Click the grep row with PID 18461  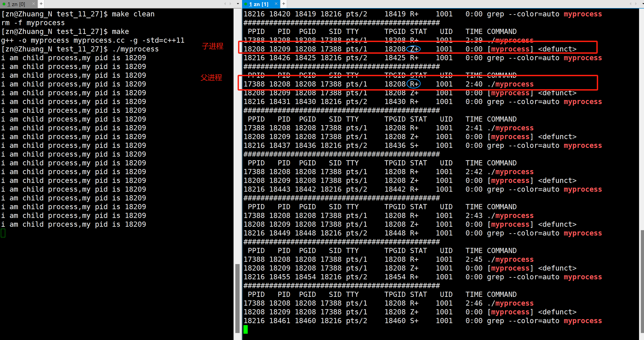[423, 320]
